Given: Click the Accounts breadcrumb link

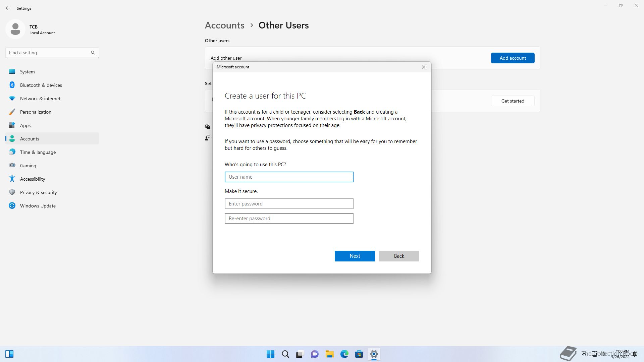Looking at the screenshot, I should pyautogui.click(x=225, y=25).
